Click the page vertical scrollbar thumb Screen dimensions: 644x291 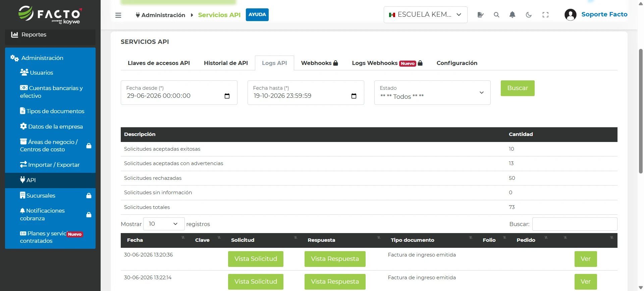pyautogui.click(x=641, y=111)
